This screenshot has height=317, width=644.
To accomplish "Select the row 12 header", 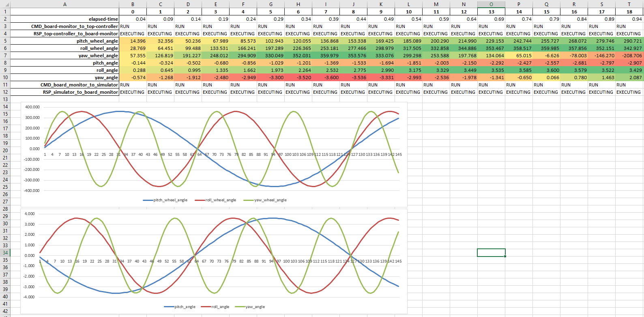I will pos(5,92).
